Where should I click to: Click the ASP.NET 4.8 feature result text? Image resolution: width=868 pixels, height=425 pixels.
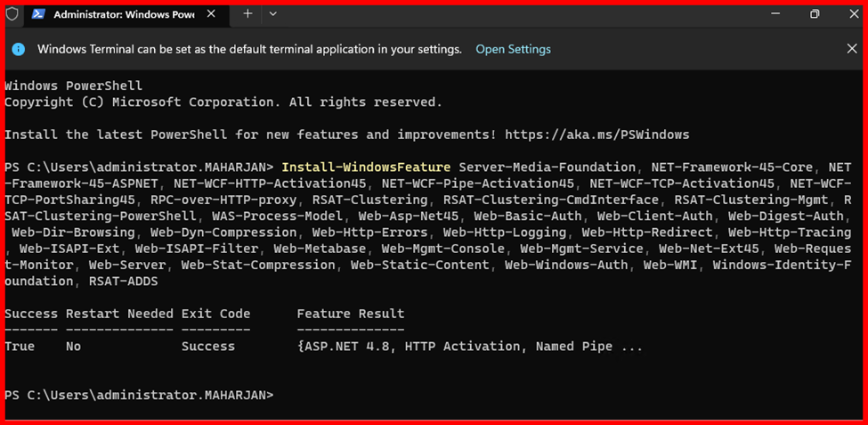(x=347, y=347)
